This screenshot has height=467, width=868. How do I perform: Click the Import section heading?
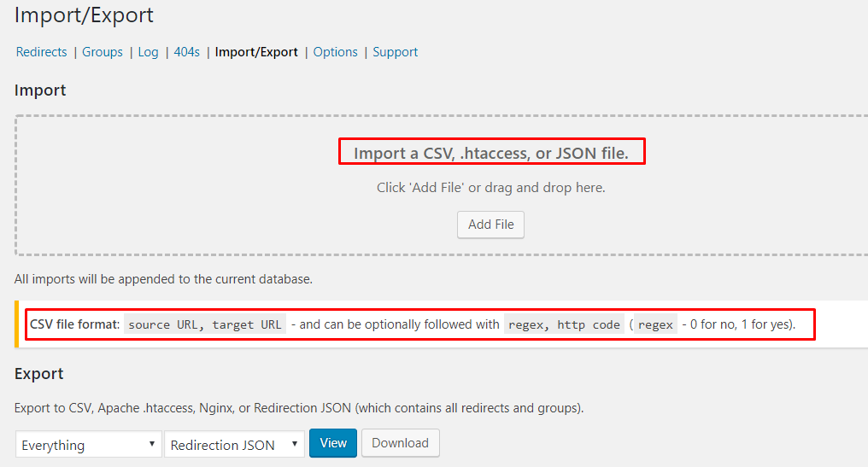tap(40, 90)
